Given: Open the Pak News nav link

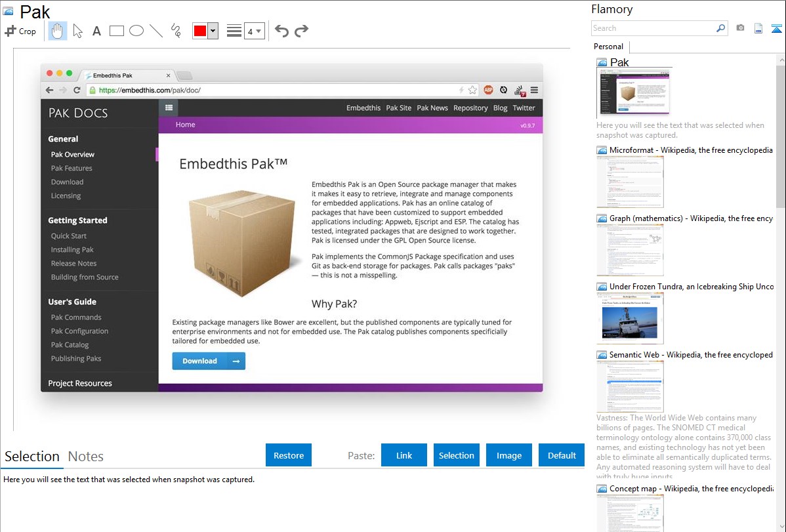Looking at the screenshot, I should (x=432, y=108).
